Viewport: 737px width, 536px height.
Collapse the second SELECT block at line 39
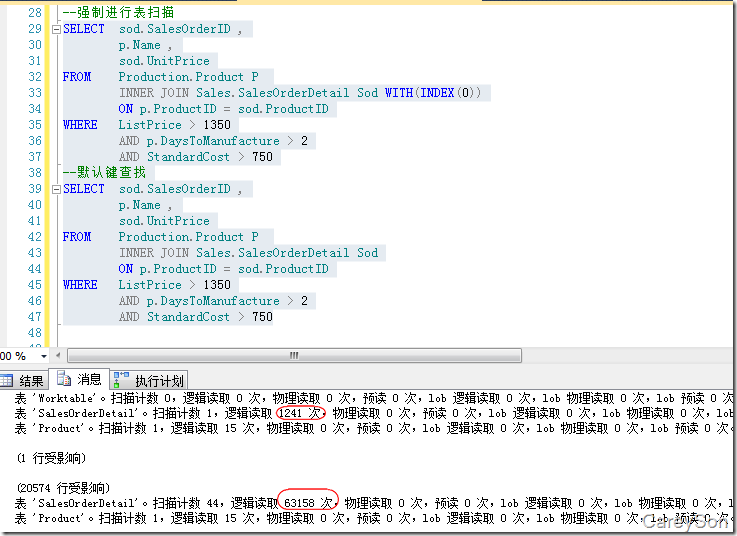pos(55,189)
